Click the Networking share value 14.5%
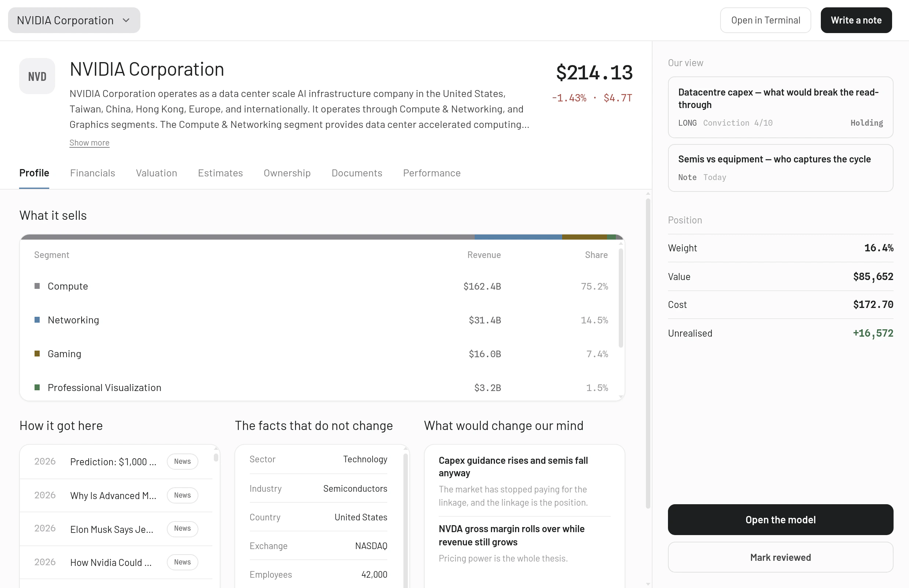909x588 pixels. 594,320
